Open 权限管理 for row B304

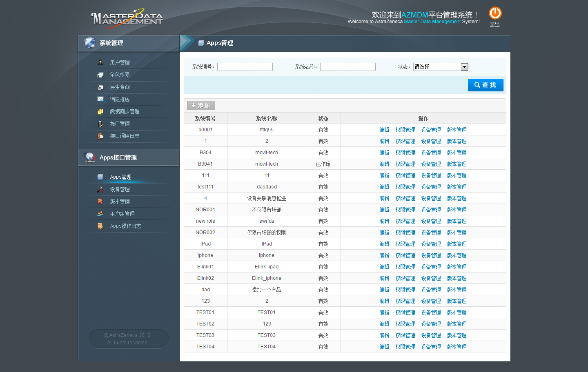(405, 153)
